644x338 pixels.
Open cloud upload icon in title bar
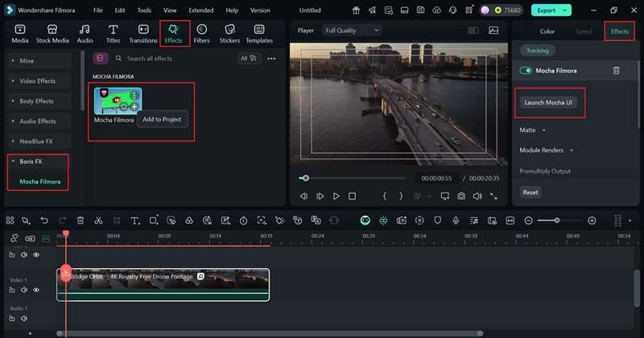click(436, 10)
